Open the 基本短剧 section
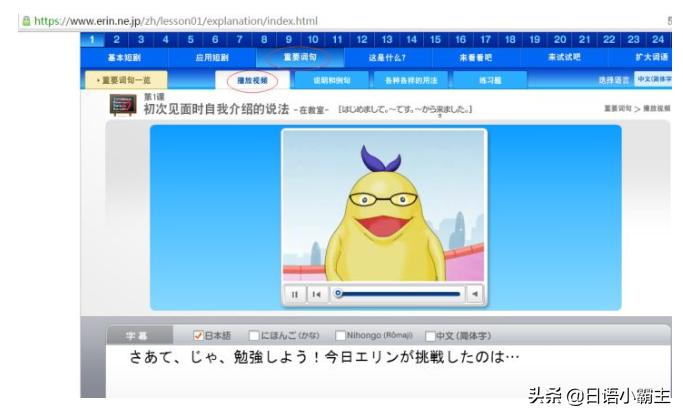Viewport: 683px width, 417px height. [x=124, y=58]
